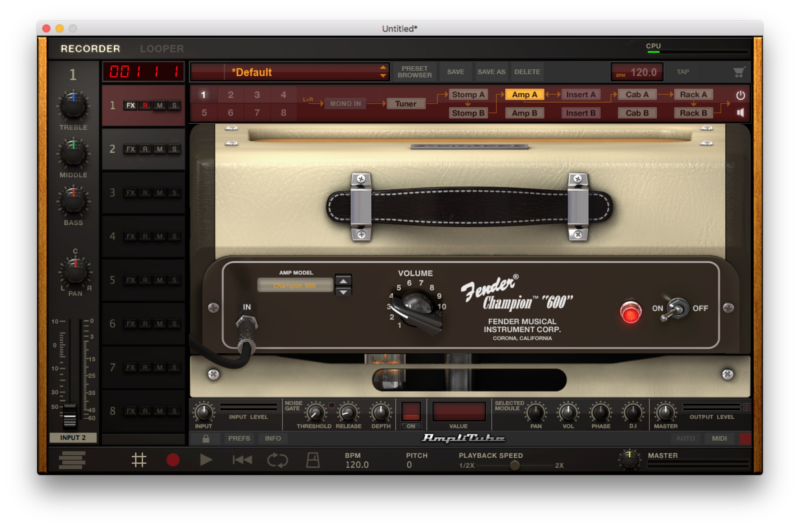
Task: Adjust the TREBLE knob
Action: point(73,106)
